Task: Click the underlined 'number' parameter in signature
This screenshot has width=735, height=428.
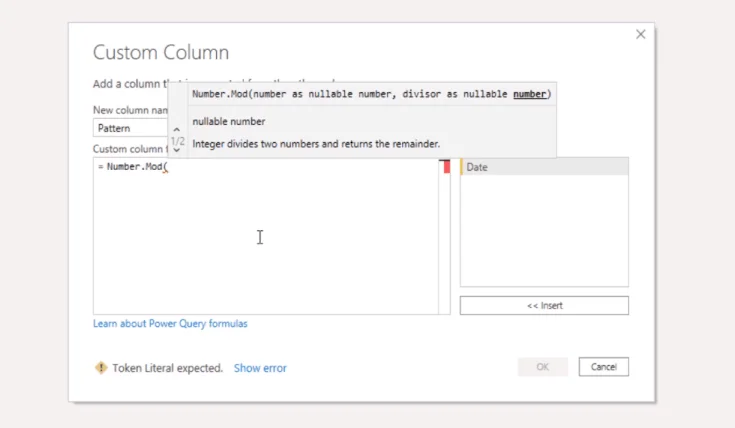Action: pos(530,94)
